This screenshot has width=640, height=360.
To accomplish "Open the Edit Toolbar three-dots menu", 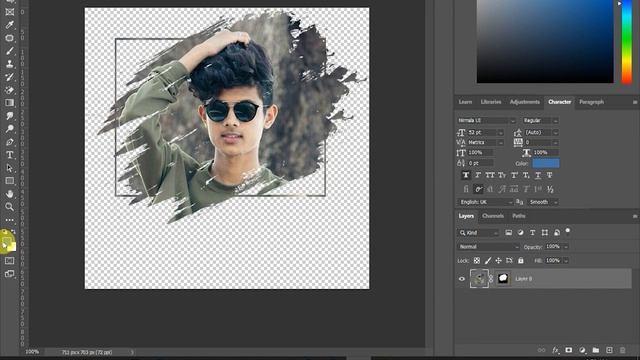I will [9, 220].
